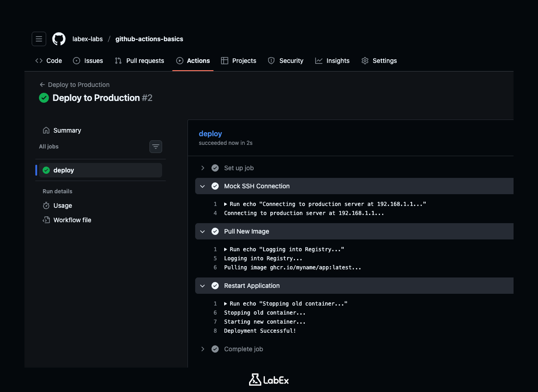Click log line "Logging into Registry..." output
538x392 pixels.
click(x=263, y=258)
